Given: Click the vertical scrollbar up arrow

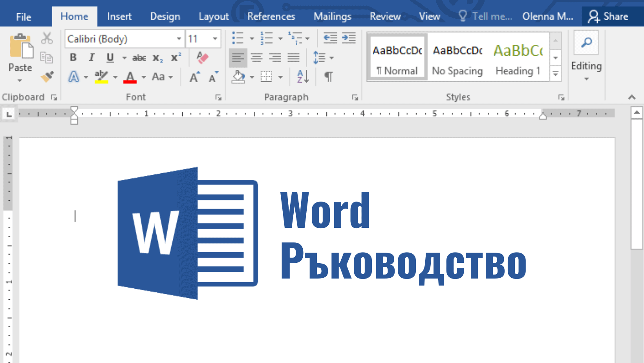Looking at the screenshot, I should [x=637, y=113].
